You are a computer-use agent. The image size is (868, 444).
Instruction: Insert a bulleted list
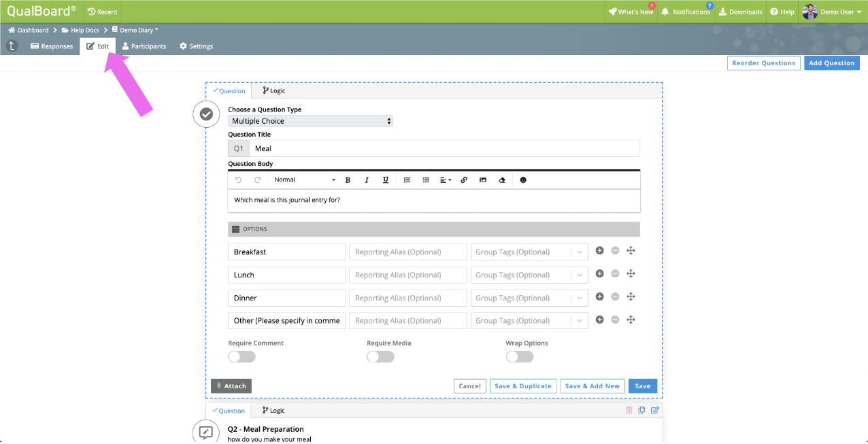coord(426,180)
